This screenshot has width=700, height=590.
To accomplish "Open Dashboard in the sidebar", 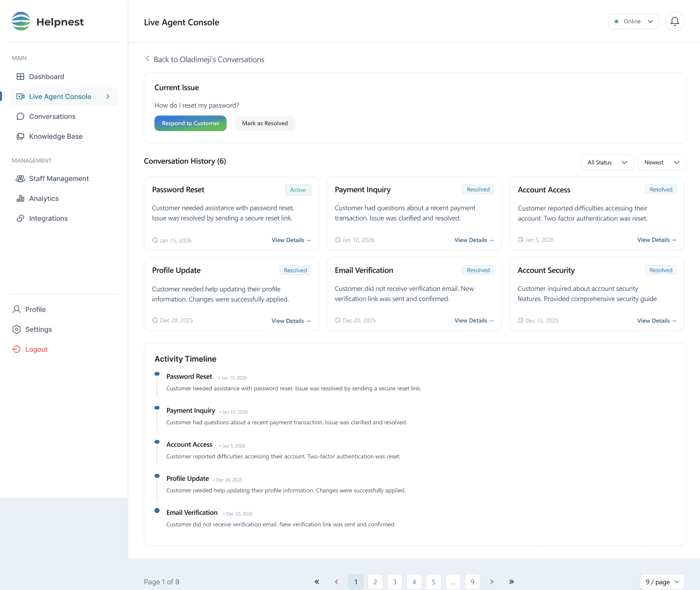I will [x=64, y=77].
